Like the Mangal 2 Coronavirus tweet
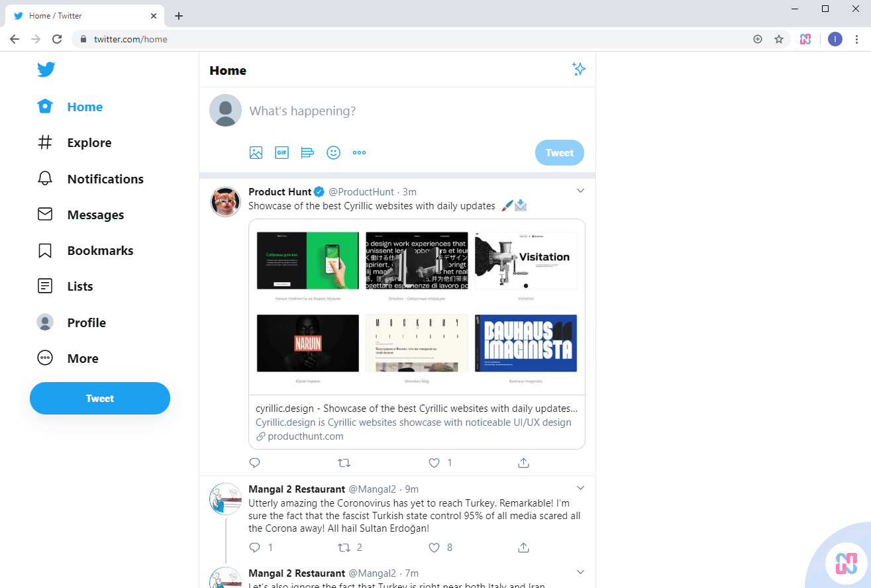871x588 pixels. tap(435, 548)
